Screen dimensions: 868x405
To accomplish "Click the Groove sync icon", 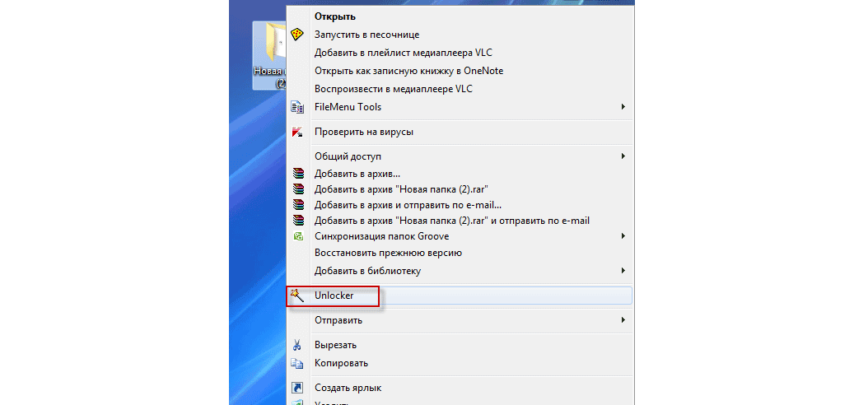I will click(x=298, y=236).
